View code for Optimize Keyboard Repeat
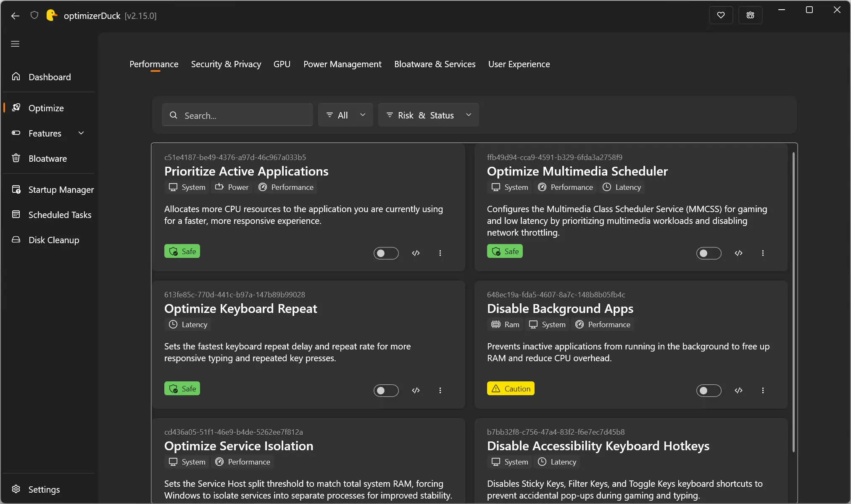Viewport: 851px width, 504px height. [x=416, y=391]
